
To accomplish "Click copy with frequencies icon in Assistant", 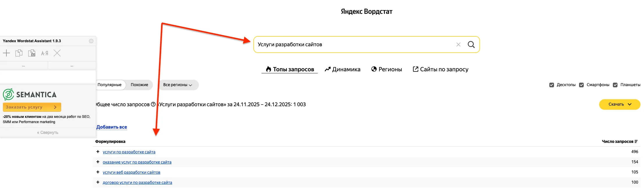I will point(32,53).
